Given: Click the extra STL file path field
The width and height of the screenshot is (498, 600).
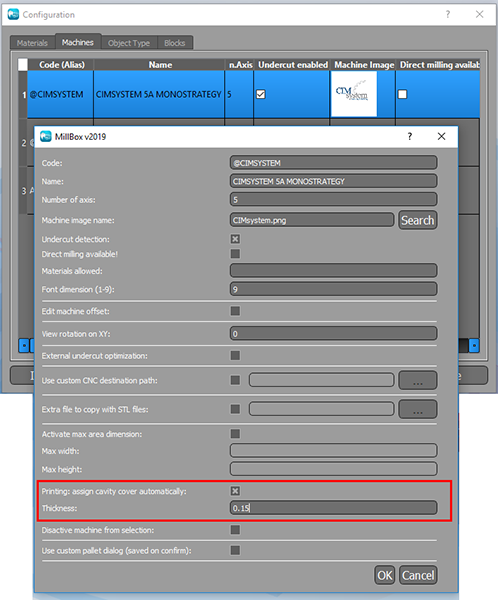Looking at the screenshot, I should 322,409.
